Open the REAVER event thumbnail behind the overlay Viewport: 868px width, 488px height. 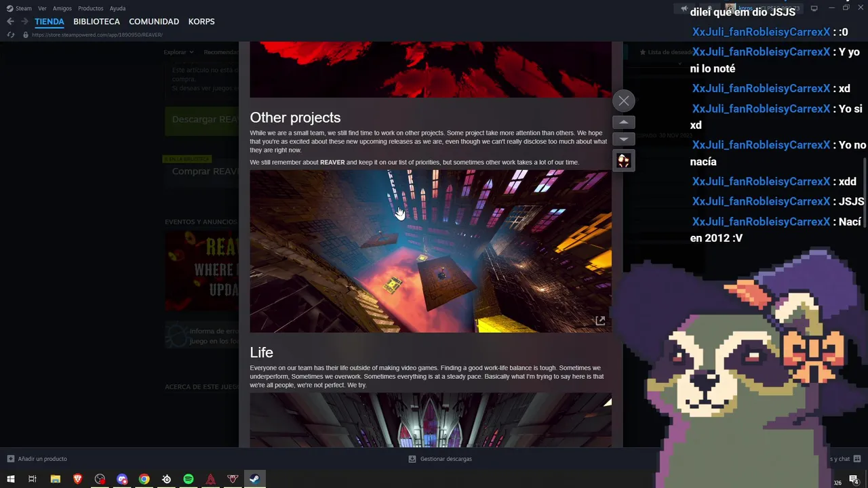202,271
